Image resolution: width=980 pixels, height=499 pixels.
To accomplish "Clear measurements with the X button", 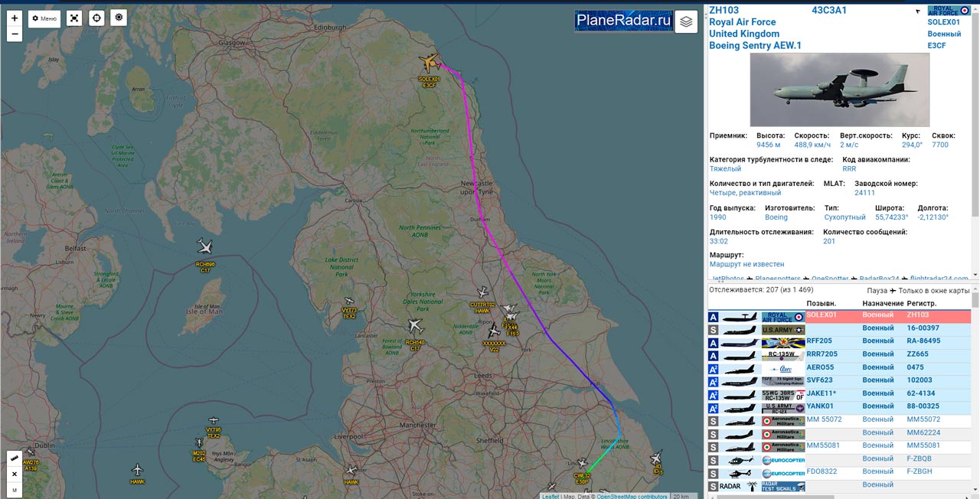I will coord(15,474).
